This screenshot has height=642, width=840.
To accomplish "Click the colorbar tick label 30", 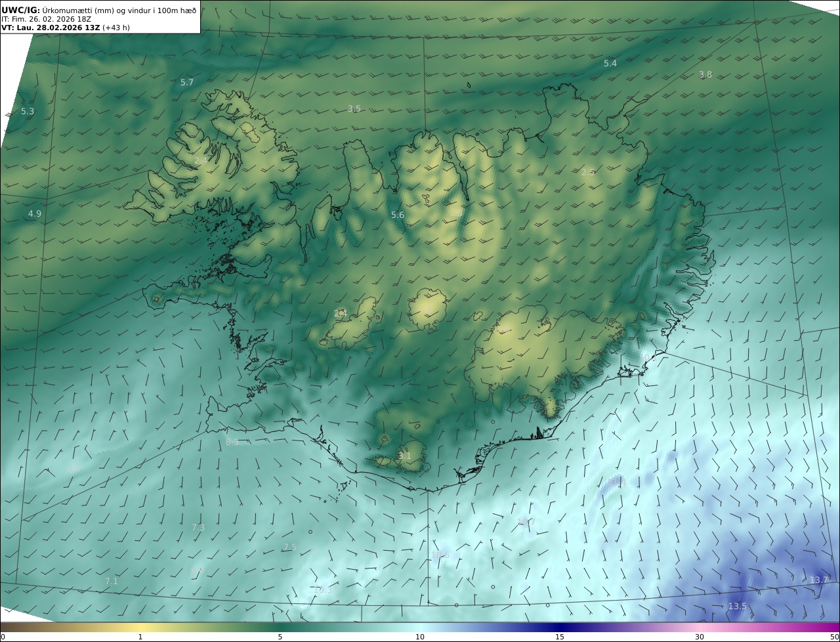I will [700, 637].
